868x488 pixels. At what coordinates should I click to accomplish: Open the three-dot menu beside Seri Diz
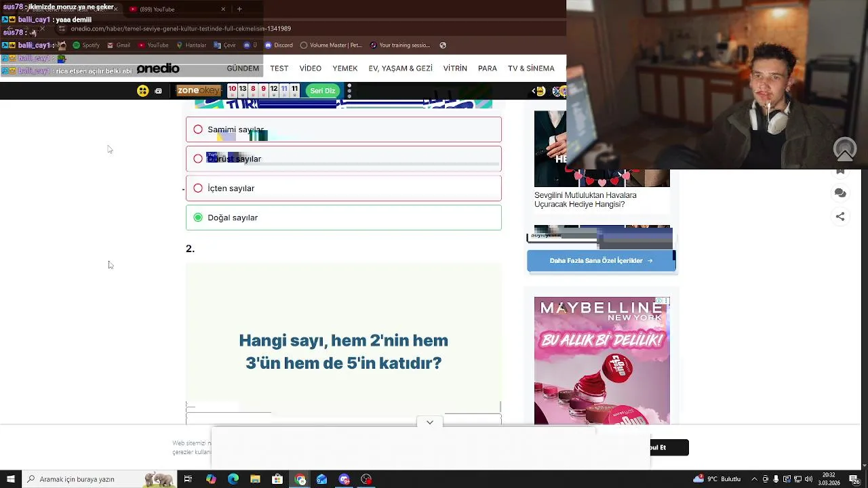click(349, 91)
